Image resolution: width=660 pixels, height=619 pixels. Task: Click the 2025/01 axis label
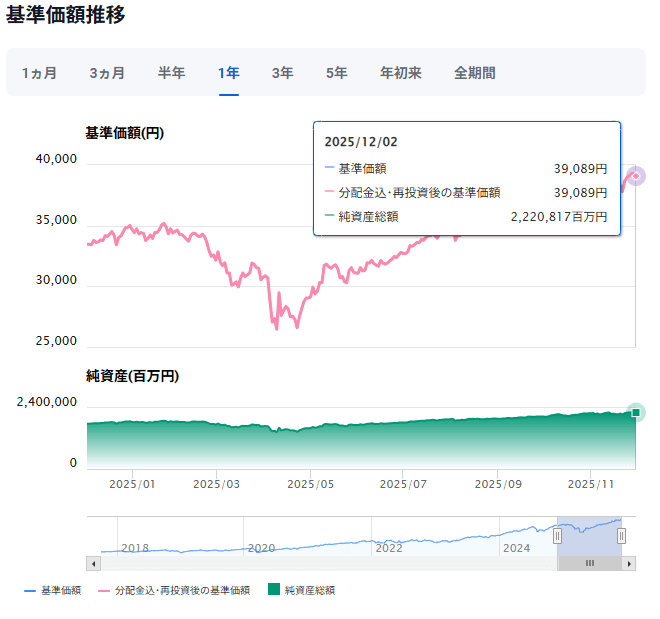(132, 484)
